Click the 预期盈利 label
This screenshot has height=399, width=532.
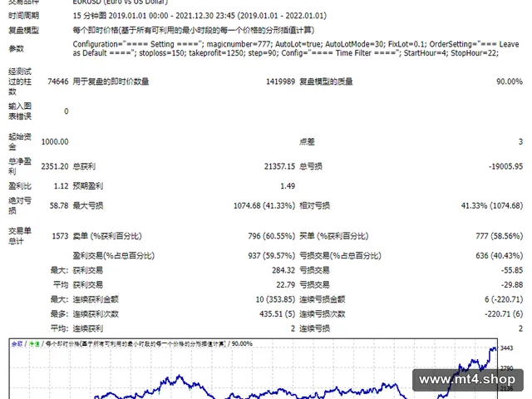point(87,186)
